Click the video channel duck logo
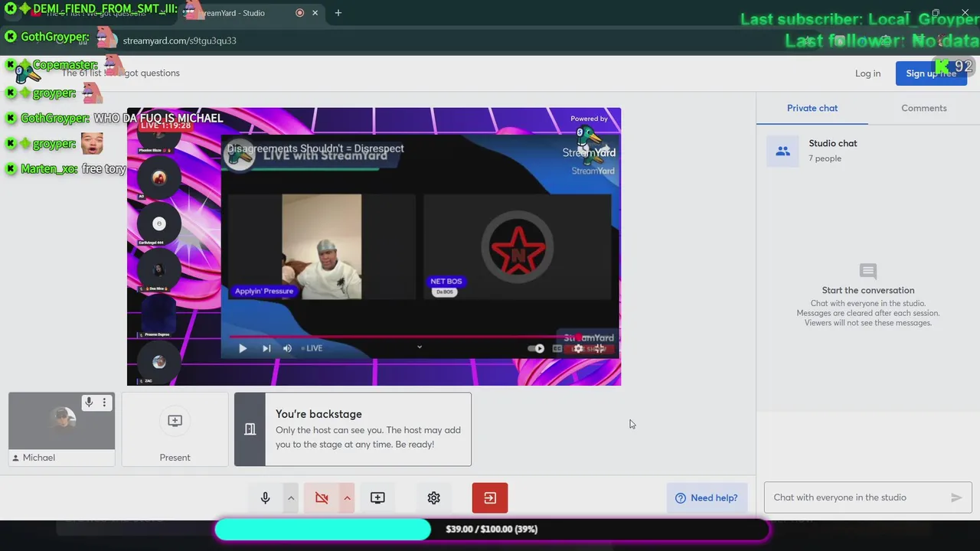Image resolution: width=980 pixels, height=551 pixels. click(241, 155)
